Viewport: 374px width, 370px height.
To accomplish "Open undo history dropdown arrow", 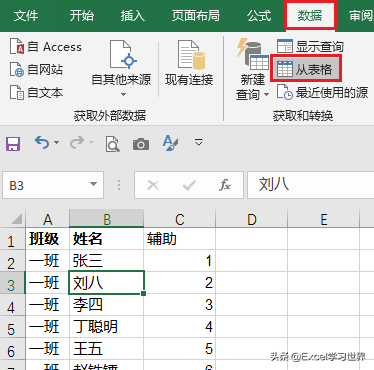I will click(x=56, y=143).
